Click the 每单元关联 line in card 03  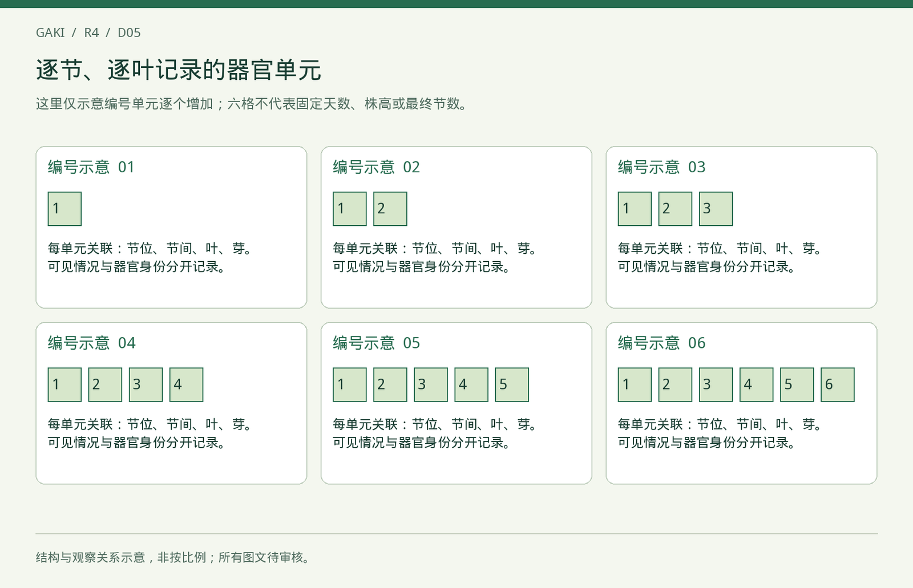720,249
